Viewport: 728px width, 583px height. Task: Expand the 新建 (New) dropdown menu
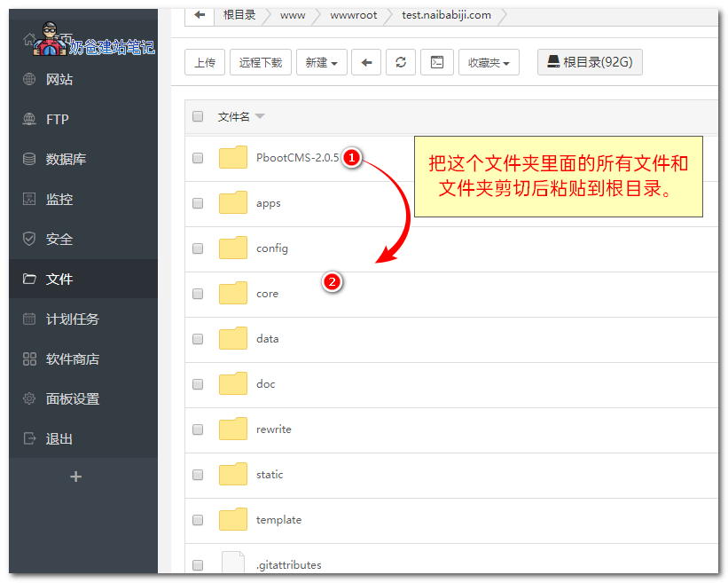[x=321, y=62]
